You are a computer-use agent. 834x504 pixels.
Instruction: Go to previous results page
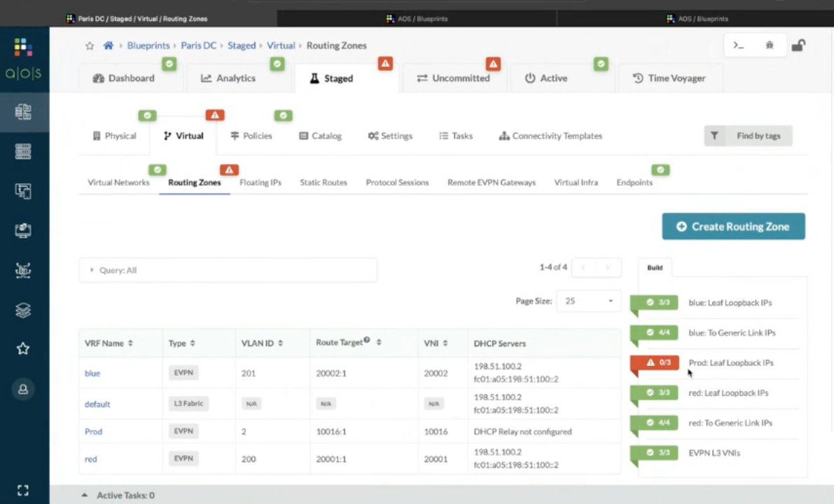click(x=584, y=267)
